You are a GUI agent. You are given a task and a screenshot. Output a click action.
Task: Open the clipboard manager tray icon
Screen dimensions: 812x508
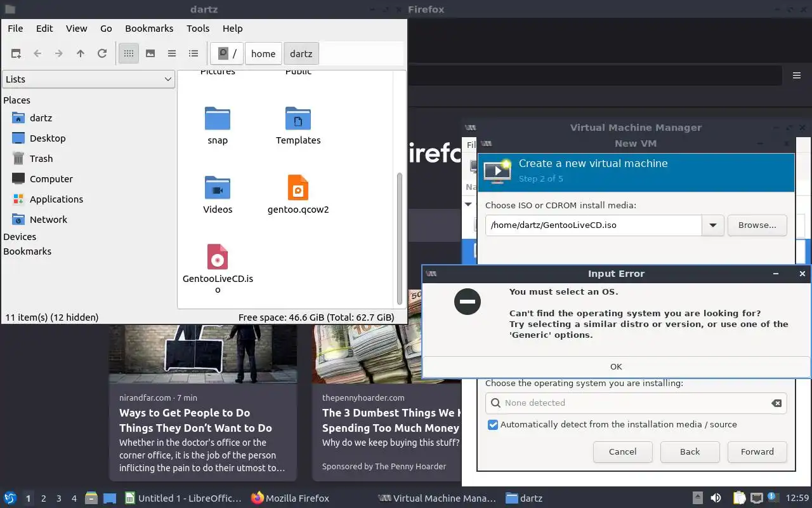click(x=740, y=498)
